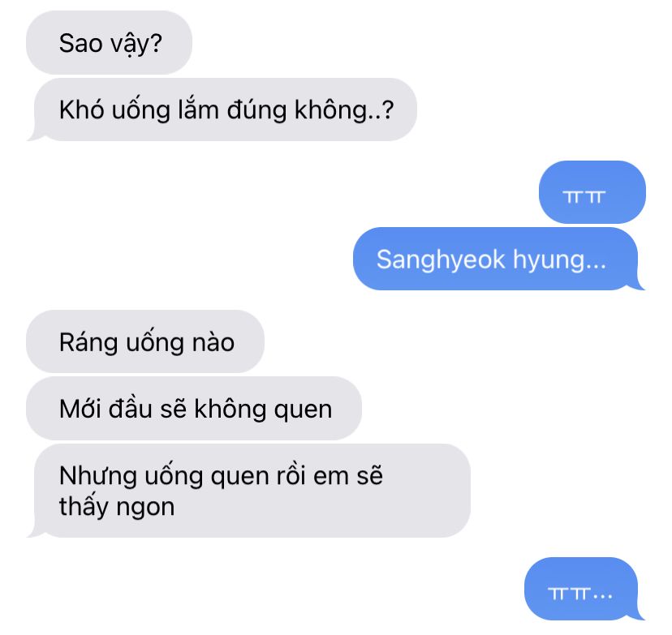Screen dimensions: 672x635
Task: Click the word "không..?" ending the second message
Action: (x=344, y=110)
